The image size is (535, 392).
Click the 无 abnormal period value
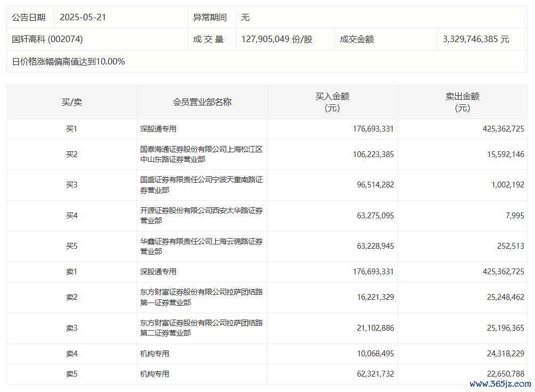click(x=245, y=18)
